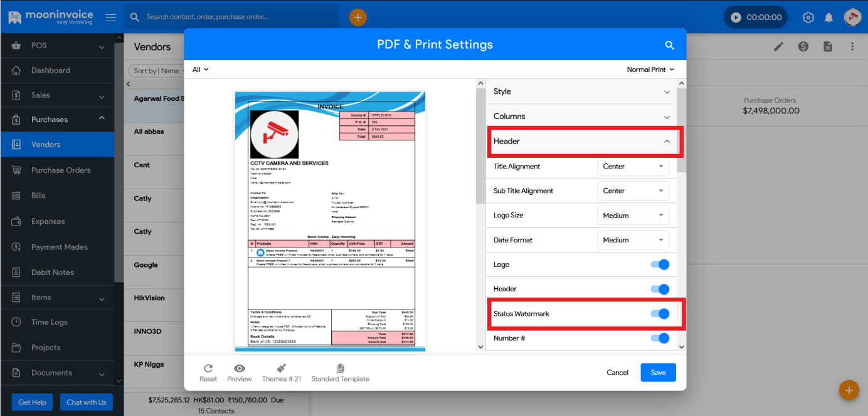
Task: Open the Sort by Name dropdown
Action: click(x=156, y=71)
